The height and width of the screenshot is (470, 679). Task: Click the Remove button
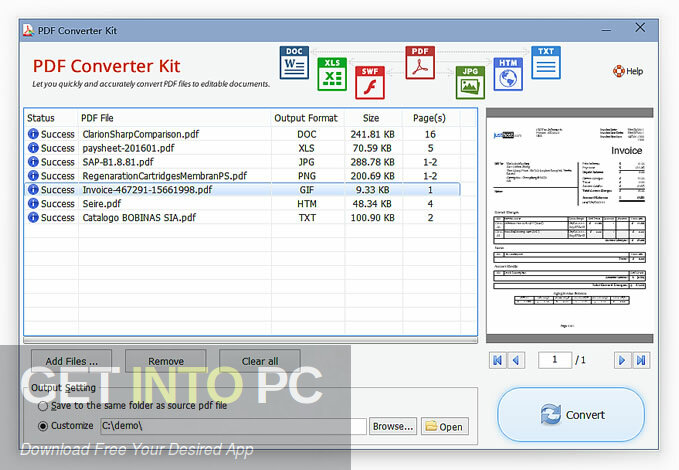166,361
